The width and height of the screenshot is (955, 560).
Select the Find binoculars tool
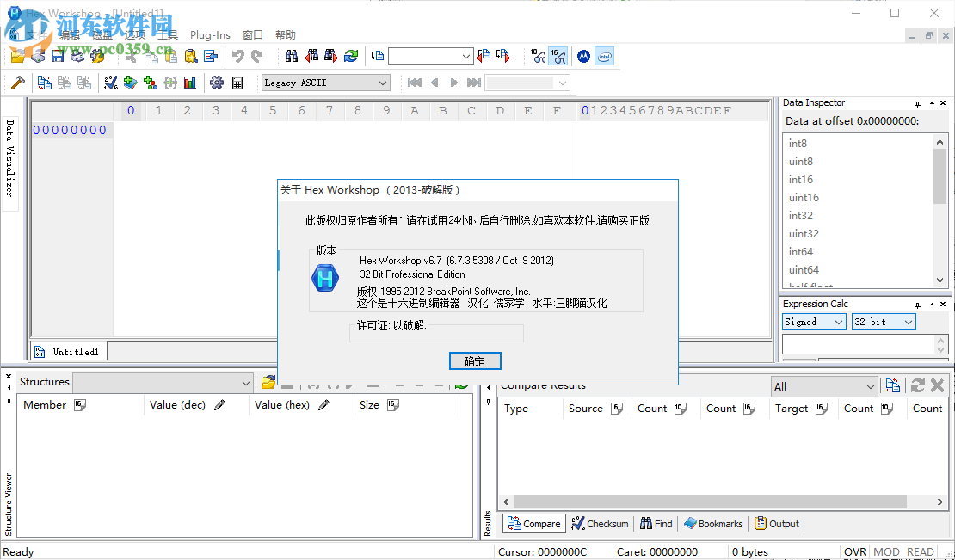click(x=290, y=55)
